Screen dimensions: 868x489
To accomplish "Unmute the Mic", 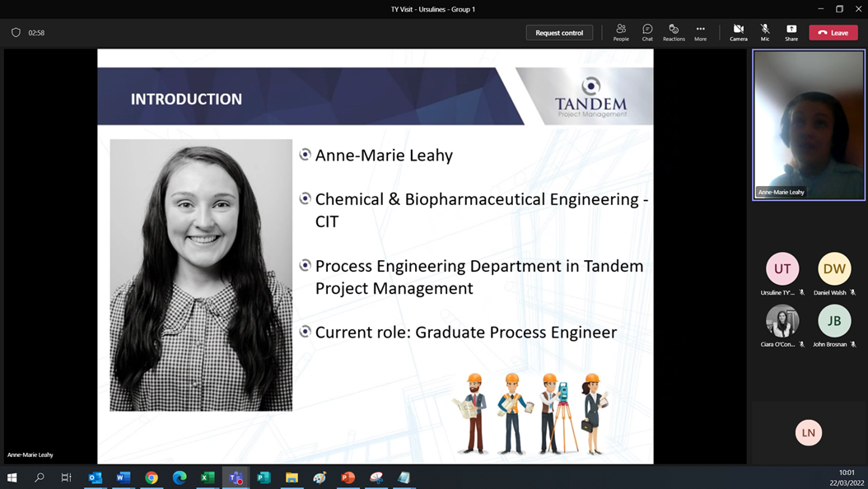I will [x=765, y=32].
